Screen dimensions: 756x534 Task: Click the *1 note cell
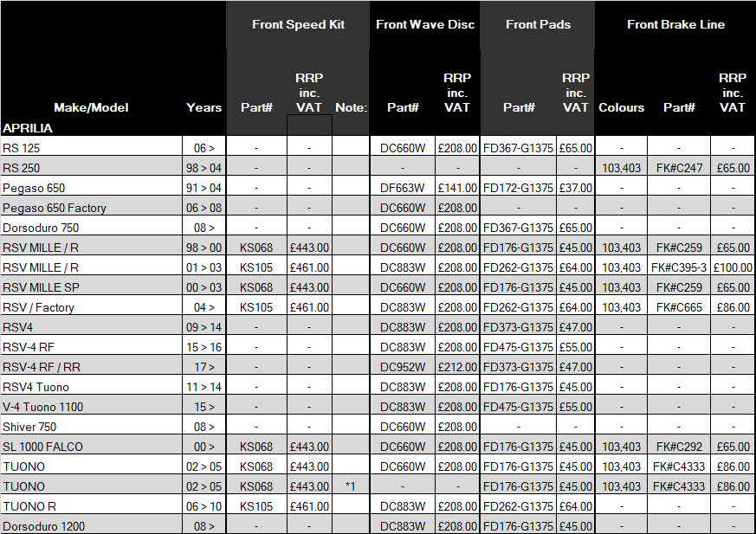[351, 486]
